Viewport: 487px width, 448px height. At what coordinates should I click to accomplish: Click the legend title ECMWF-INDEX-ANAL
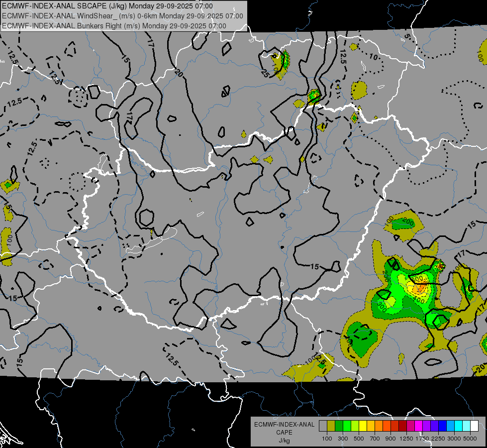284,425
